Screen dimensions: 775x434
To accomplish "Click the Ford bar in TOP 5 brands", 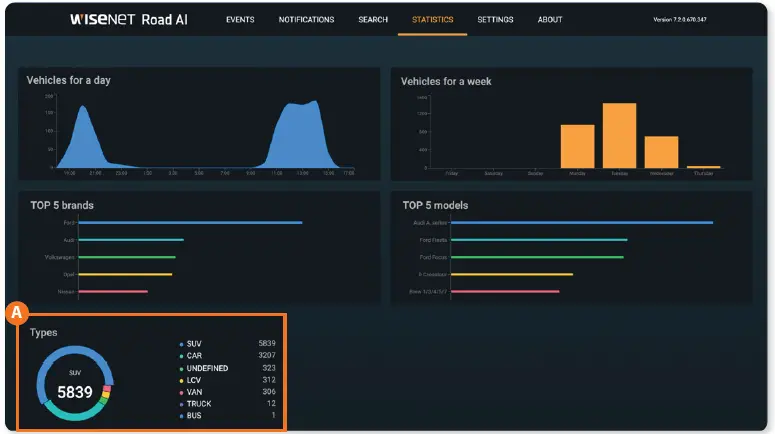I will pyautogui.click(x=190, y=222).
